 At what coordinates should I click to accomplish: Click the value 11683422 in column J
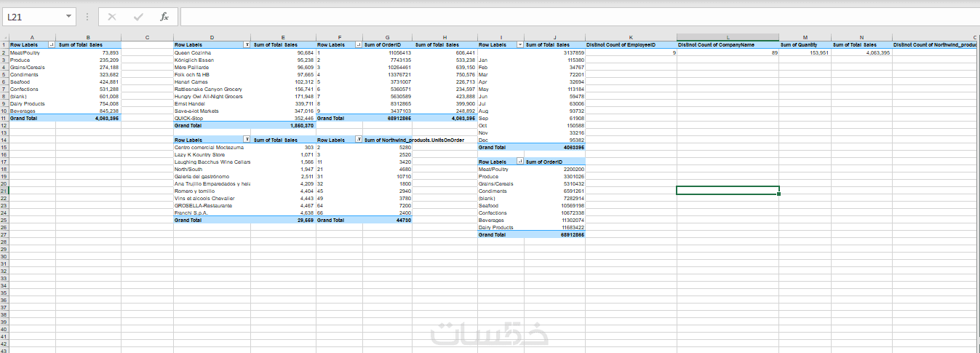click(x=554, y=227)
